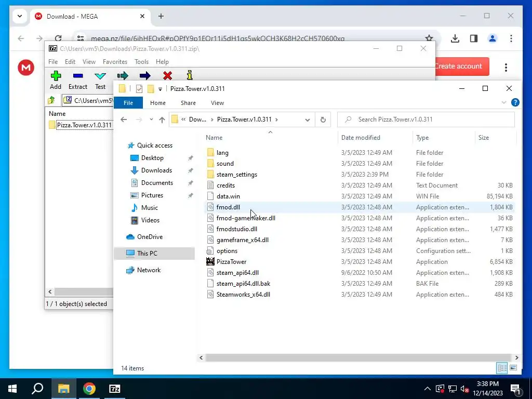Click the Explorer help question icon
The image size is (532, 399).
pos(515,102)
